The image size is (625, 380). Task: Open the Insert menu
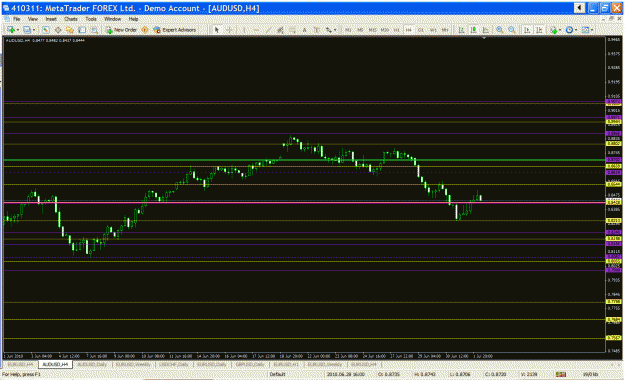point(51,19)
